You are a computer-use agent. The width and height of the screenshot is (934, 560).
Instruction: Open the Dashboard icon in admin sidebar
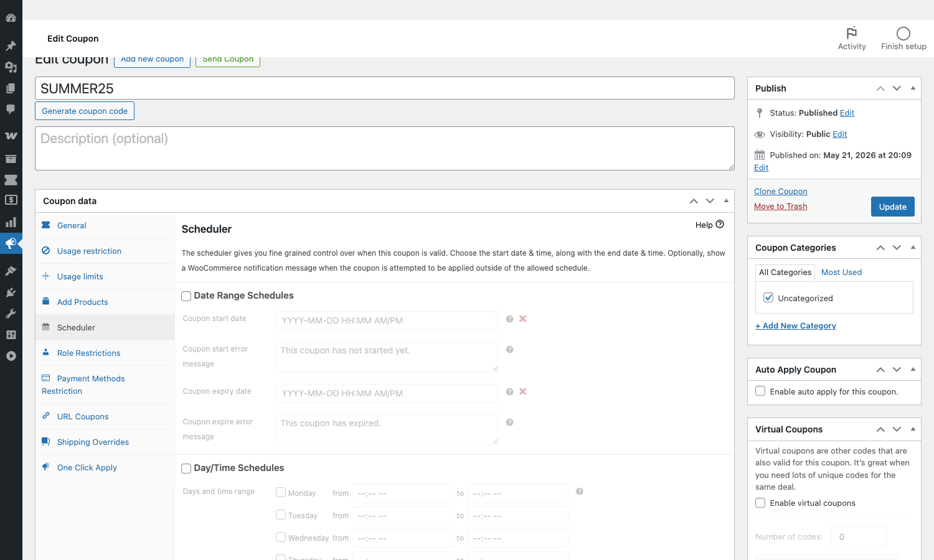pos(11,19)
